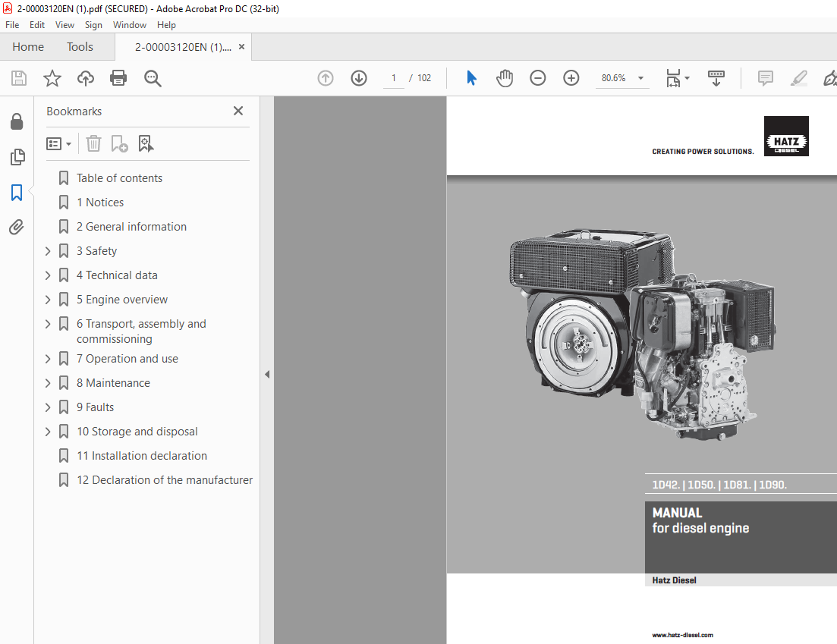Go to 12 Declaration of the manufacturer
Screen dimensions: 837x644
click(165, 480)
